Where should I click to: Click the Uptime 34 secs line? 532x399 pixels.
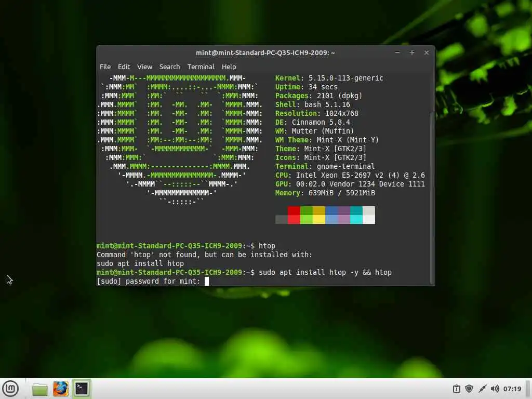307,87
